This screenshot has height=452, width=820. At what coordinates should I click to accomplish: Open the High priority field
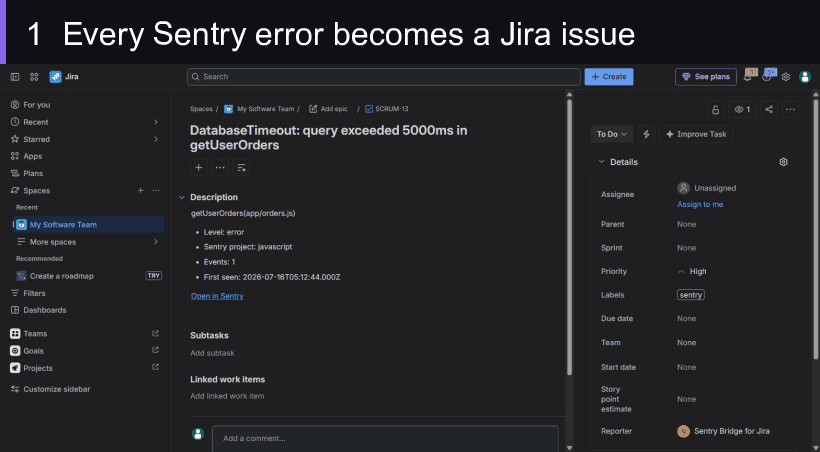pos(692,272)
